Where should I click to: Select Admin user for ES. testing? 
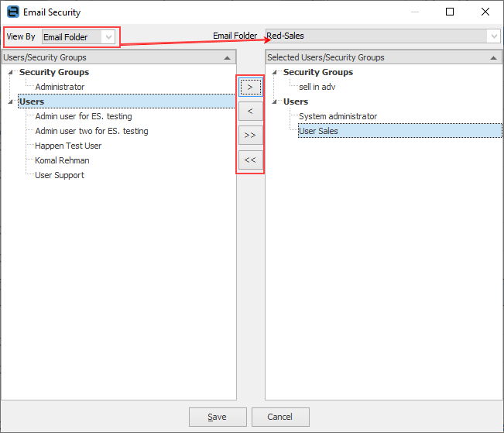84,116
